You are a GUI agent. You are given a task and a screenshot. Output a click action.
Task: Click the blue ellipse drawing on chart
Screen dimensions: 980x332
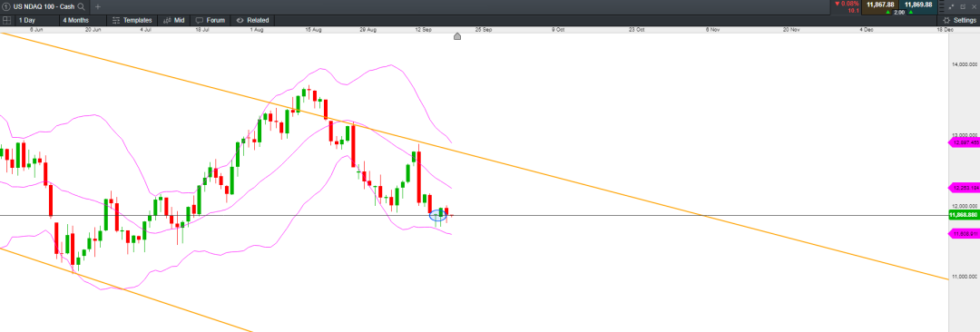(438, 216)
